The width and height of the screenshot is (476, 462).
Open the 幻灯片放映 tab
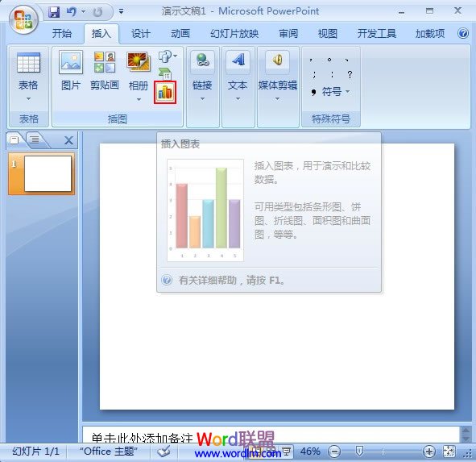pyautogui.click(x=234, y=33)
